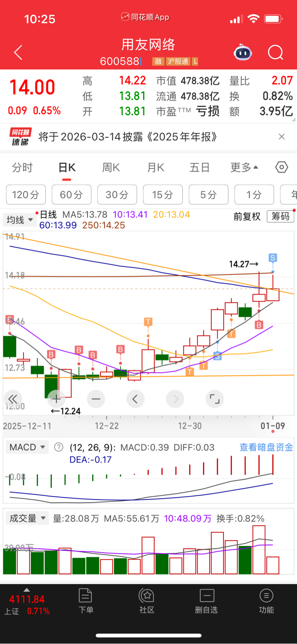The height and width of the screenshot is (644, 297).
Task: Tap the 250:14.25 legend value
Action: (x=104, y=225)
